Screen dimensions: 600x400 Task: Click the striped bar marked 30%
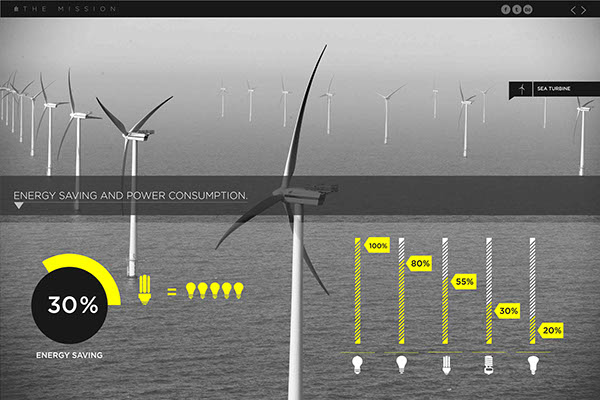pos(489,291)
